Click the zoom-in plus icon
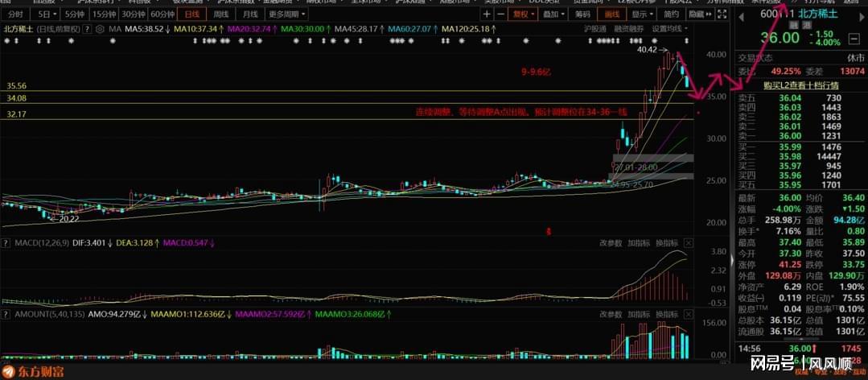Image resolution: width=868 pixels, height=380 pixels. [487, 14]
